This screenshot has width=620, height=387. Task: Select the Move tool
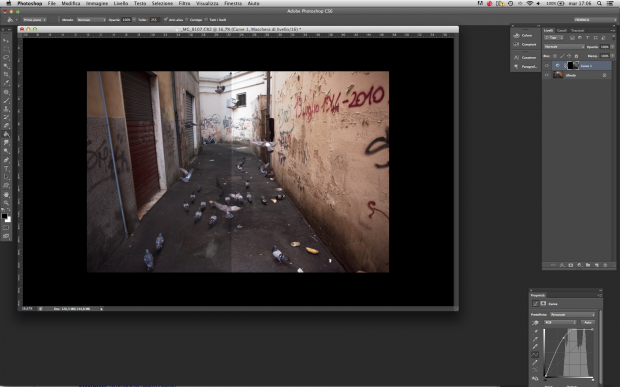point(6,41)
